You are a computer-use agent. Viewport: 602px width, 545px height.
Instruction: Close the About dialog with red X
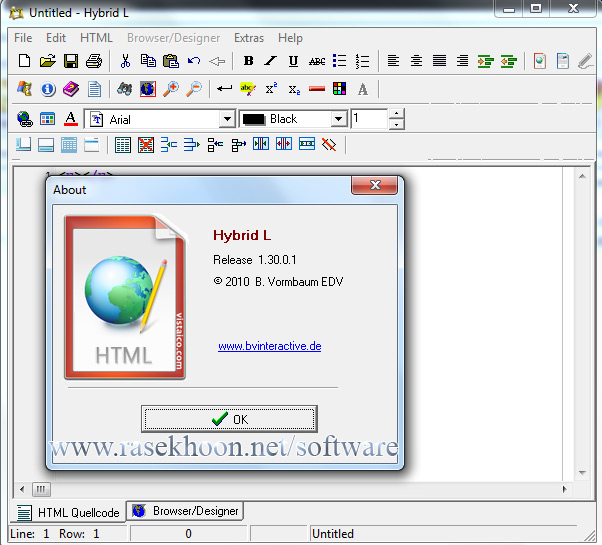[x=374, y=185]
